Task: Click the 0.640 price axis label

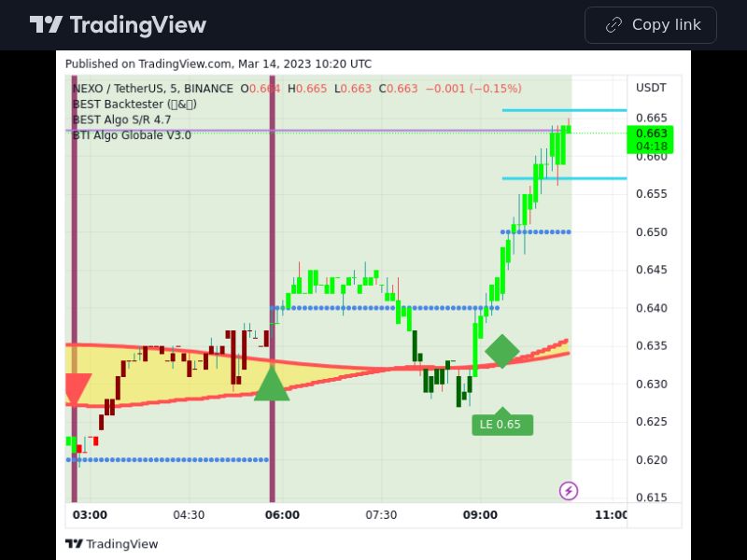Action: [651, 308]
